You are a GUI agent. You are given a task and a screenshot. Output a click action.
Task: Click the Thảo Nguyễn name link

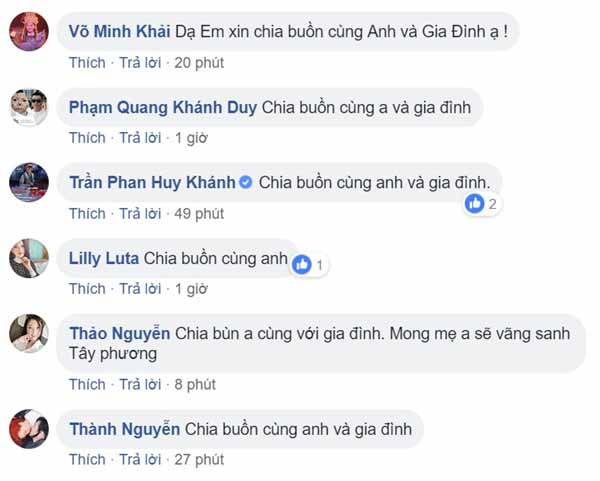click(120, 333)
